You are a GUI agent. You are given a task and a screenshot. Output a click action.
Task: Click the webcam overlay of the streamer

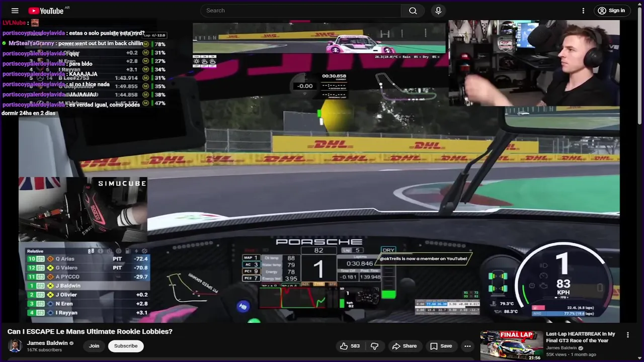534,63
